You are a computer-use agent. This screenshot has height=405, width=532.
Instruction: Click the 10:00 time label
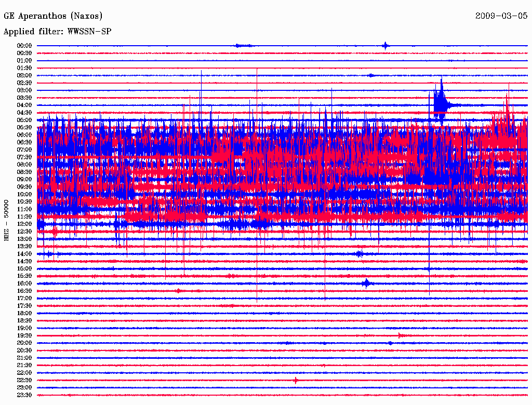coord(24,194)
